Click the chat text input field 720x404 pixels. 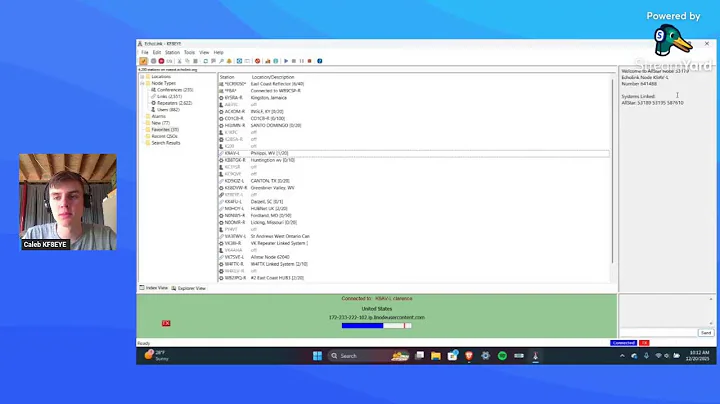pos(658,333)
